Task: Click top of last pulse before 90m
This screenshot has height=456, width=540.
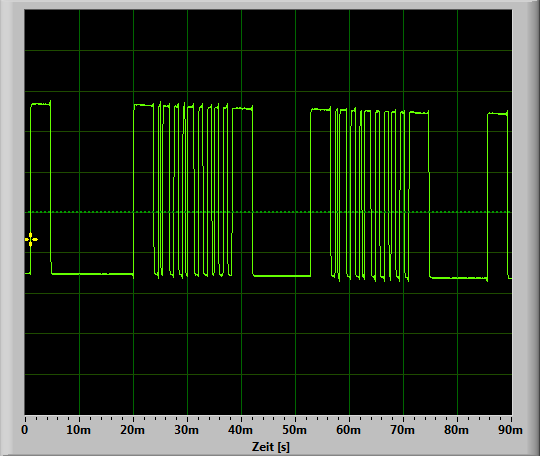Action: pos(498,114)
